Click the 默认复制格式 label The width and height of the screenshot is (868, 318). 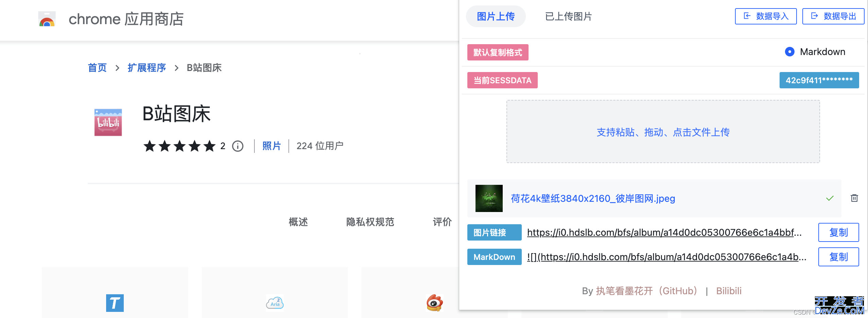[x=498, y=52]
